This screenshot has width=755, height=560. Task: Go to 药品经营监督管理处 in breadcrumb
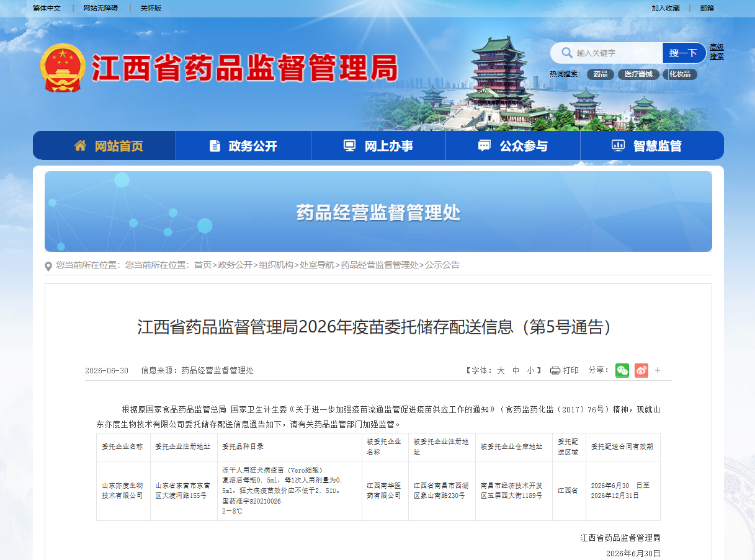380,265
